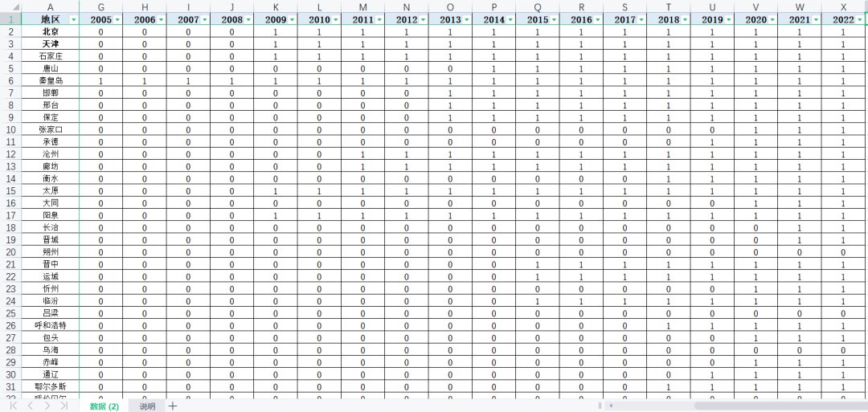
Task: Go to next sheet tab arrow
Action: click(47, 406)
